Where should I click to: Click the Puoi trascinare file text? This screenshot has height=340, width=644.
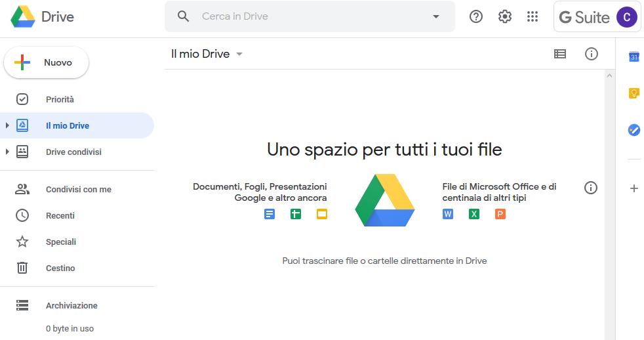coord(384,261)
